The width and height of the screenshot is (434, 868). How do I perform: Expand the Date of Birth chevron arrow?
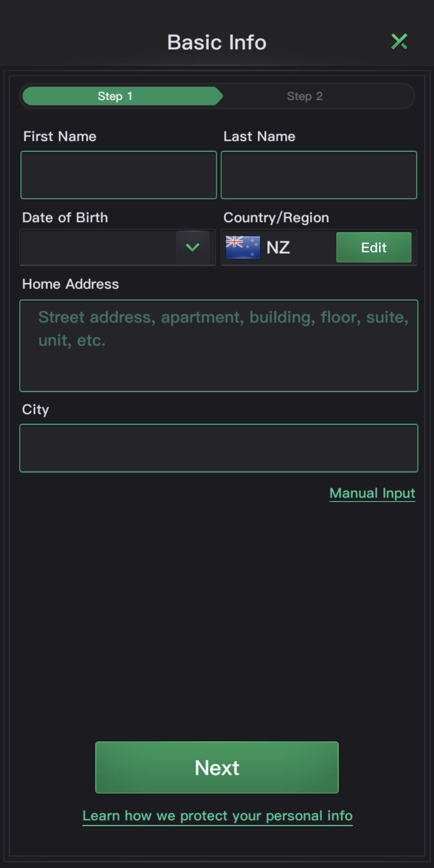(x=193, y=248)
